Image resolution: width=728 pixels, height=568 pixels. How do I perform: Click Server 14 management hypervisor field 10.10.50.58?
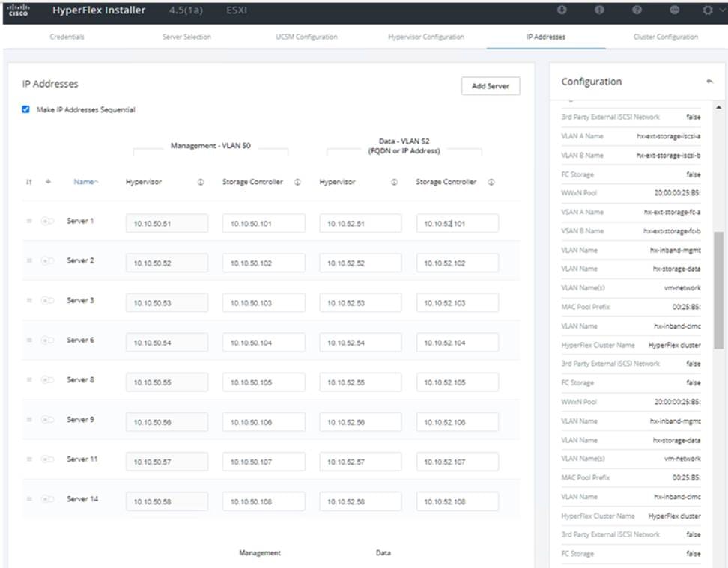click(167, 501)
